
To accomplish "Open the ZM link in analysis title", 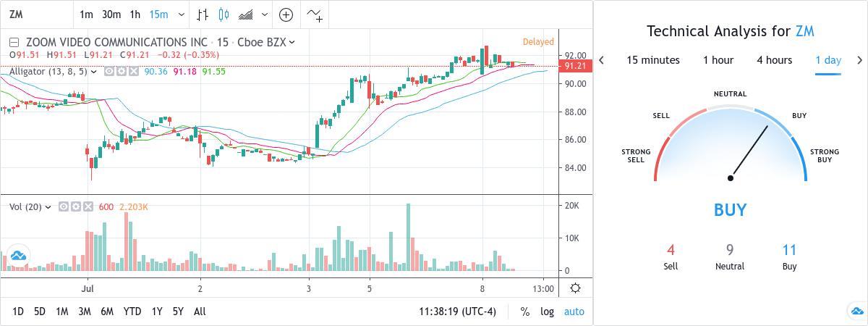I will [805, 31].
